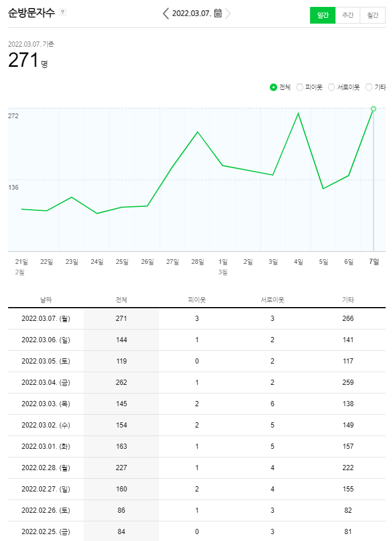Switch to 주간 weekly tab
The image size is (392, 541).
348,15
